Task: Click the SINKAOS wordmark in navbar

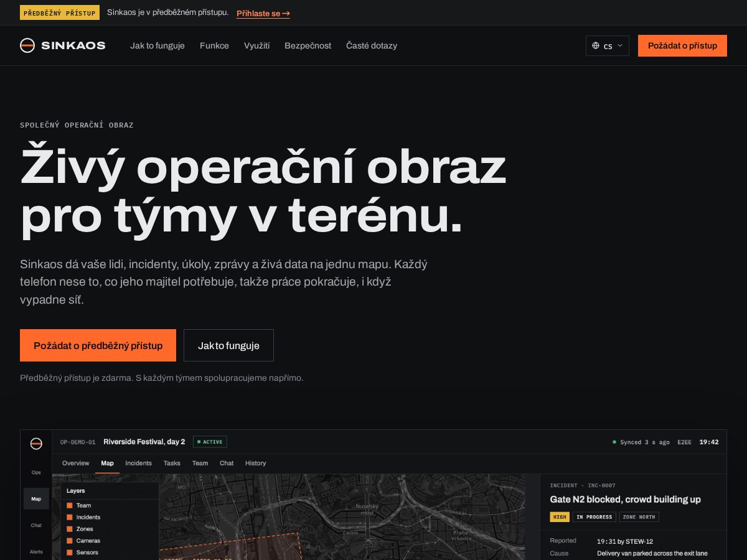Action: tap(73, 45)
